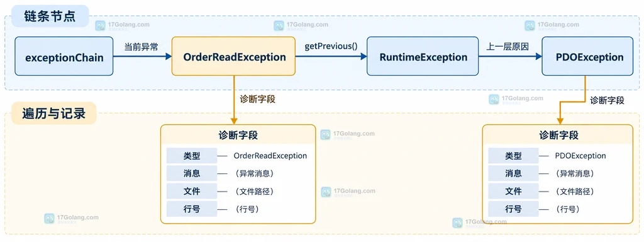Click 类型 cell beside the OrderReadException value
The image size is (644, 242).
(x=192, y=156)
